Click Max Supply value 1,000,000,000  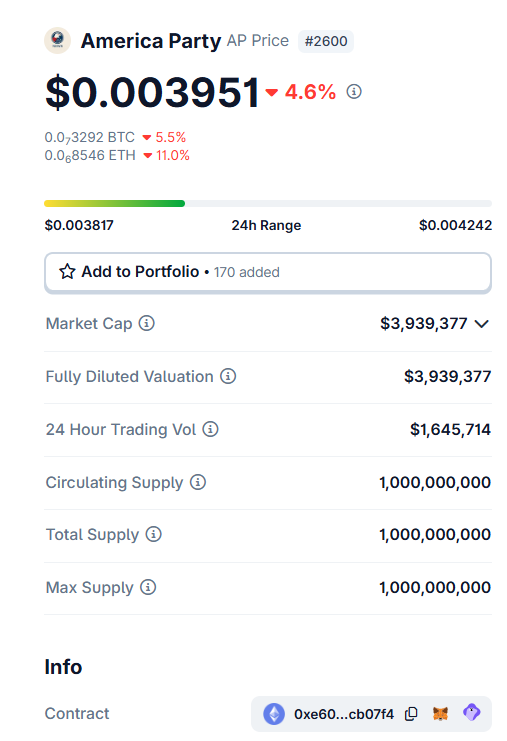435,587
